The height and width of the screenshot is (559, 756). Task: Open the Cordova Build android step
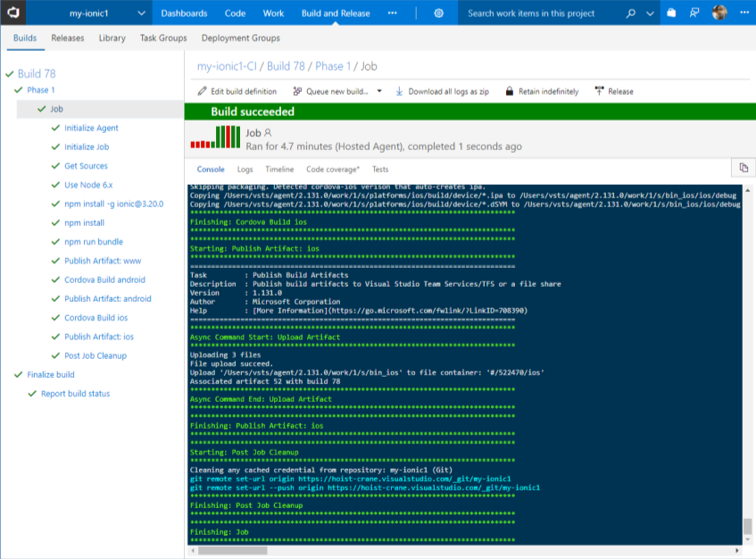(x=104, y=279)
